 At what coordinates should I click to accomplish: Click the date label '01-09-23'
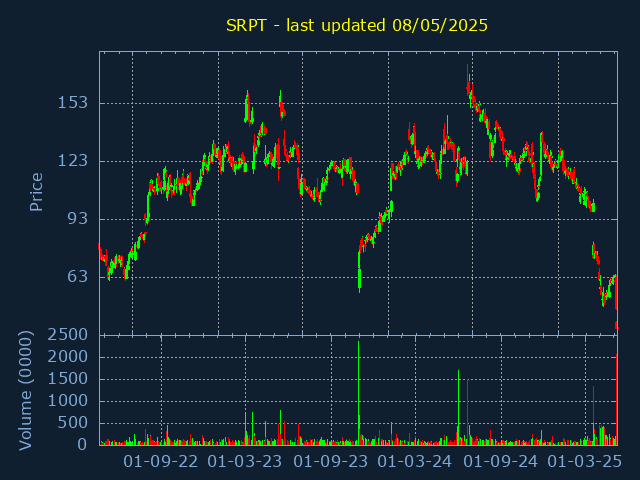click(x=331, y=462)
